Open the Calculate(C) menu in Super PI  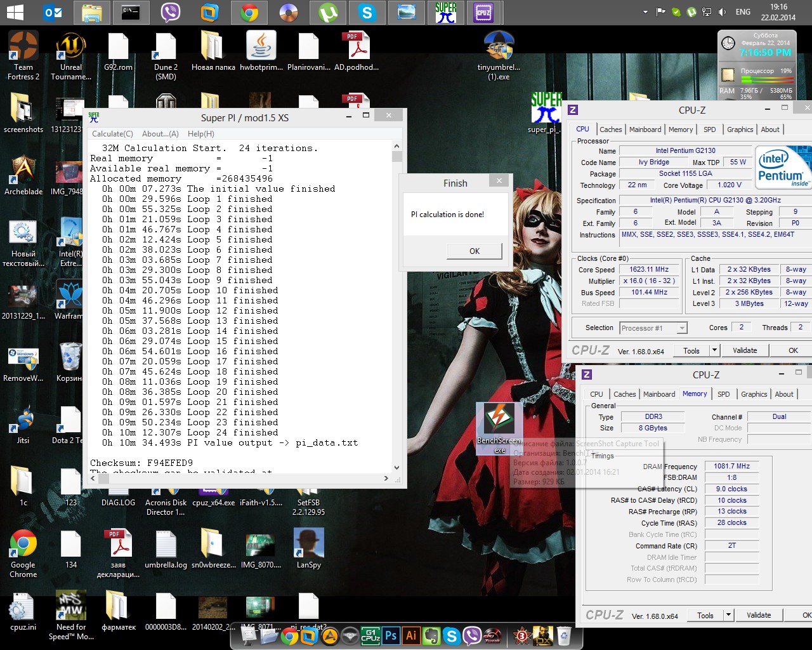click(112, 134)
